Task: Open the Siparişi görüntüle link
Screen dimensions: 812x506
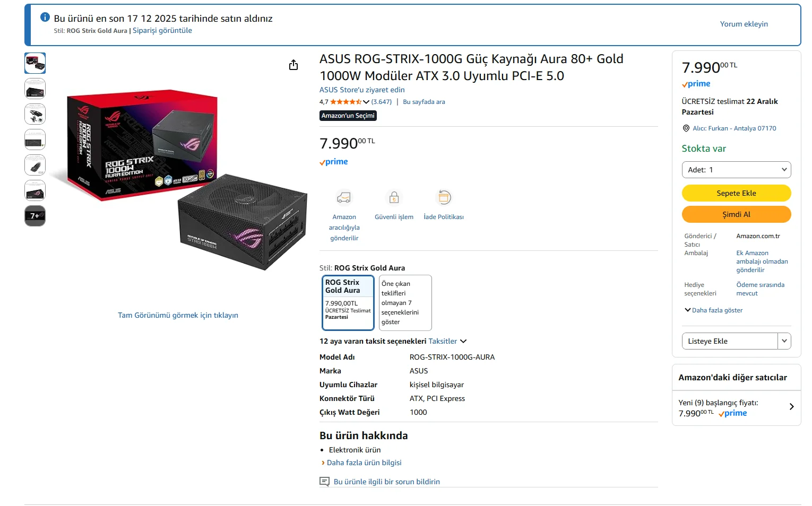Action: tap(162, 31)
